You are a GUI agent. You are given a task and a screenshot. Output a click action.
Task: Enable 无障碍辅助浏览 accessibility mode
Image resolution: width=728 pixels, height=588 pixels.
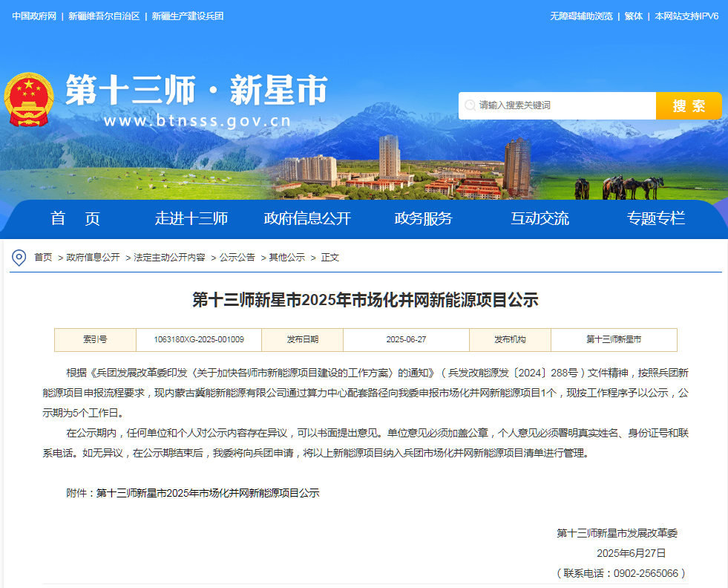(581, 16)
